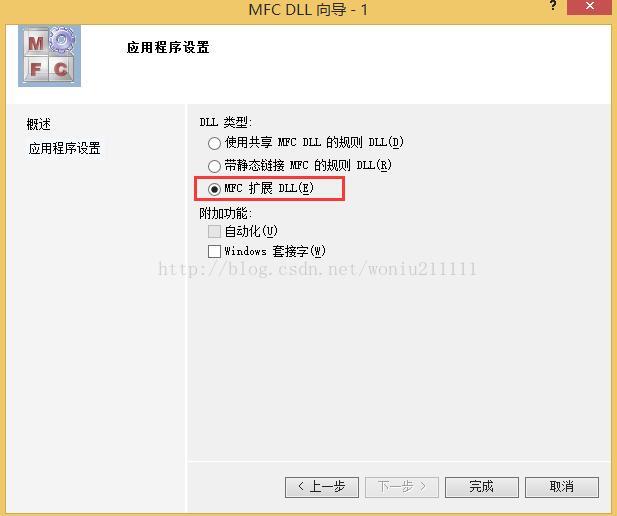Enable the Windows 套接字 checkbox
The width and height of the screenshot is (617, 516).
tap(214, 251)
